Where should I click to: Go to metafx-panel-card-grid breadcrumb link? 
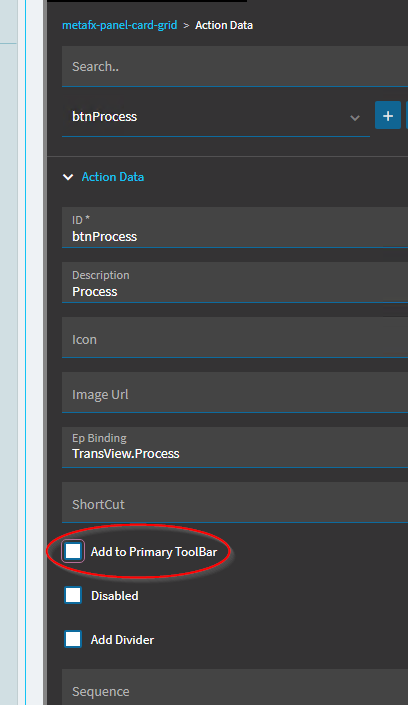pyautogui.click(x=120, y=25)
